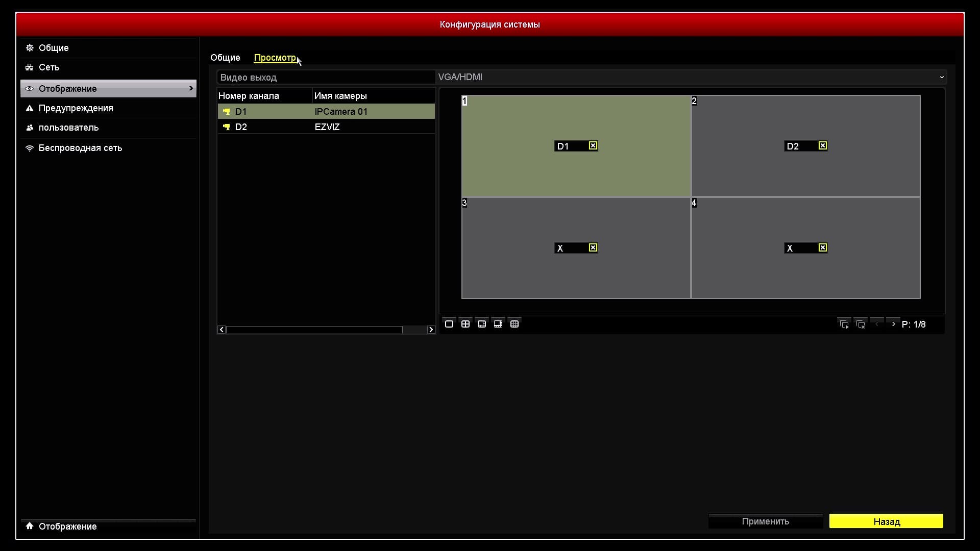Select single-window layout icon

point(449,324)
